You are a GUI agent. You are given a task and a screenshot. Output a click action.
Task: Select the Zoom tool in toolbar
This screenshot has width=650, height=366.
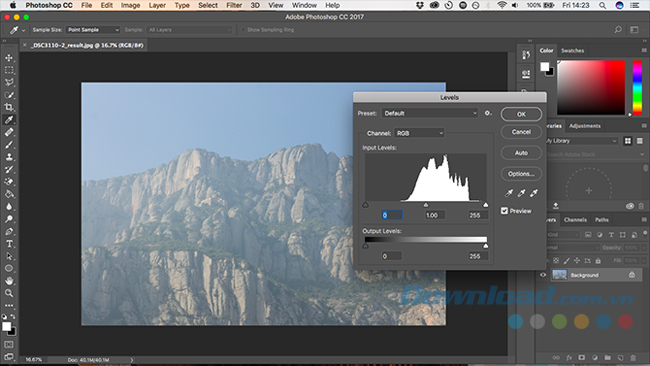9,293
